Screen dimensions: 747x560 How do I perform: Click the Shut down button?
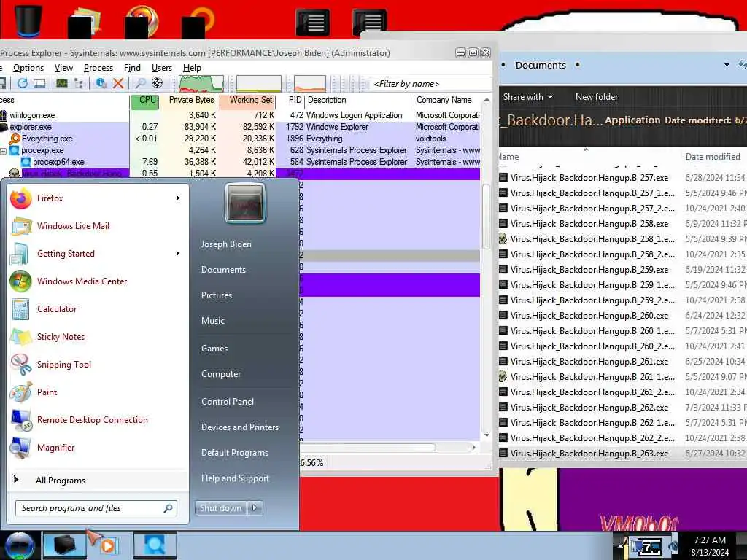pos(221,508)
